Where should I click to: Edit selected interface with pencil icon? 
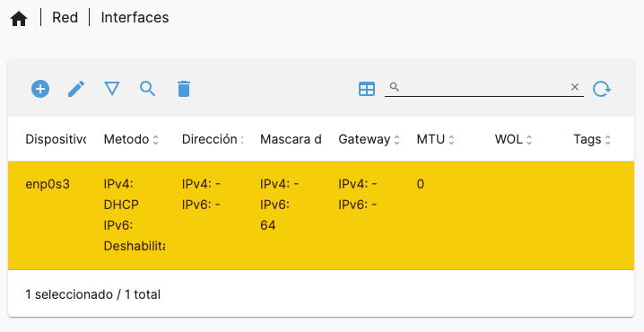pos(76,89)
